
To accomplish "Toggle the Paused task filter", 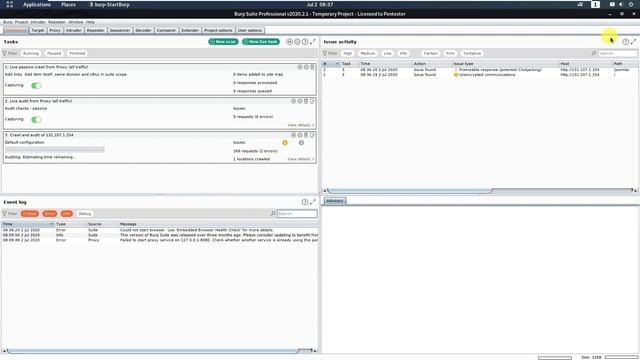I will point(53,53).
